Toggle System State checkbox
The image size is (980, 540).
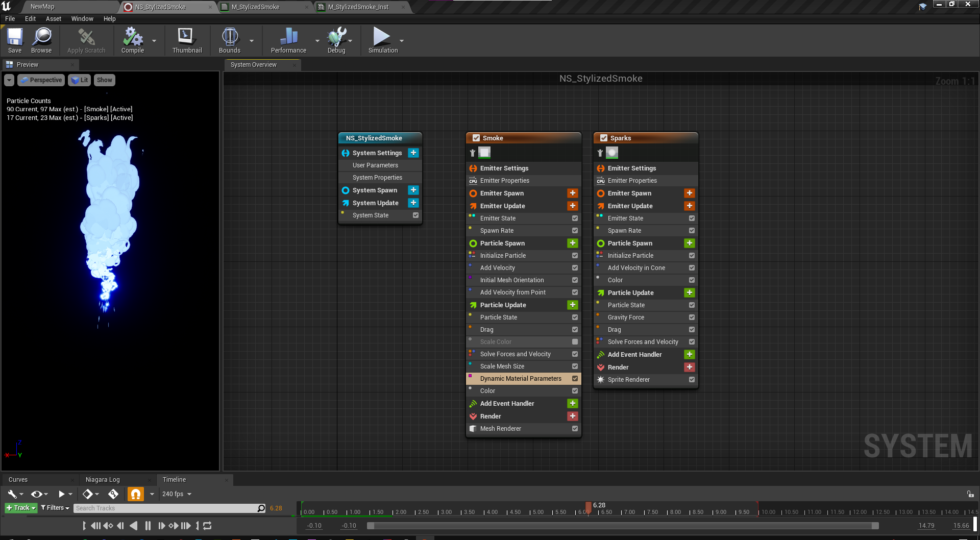[415, 215]
